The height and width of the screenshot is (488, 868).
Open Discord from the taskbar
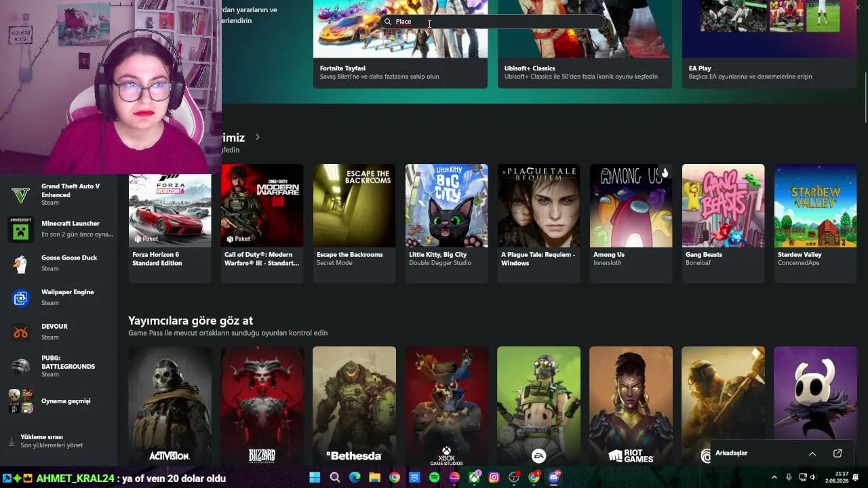pyautogui.click(x=554, y=478)
